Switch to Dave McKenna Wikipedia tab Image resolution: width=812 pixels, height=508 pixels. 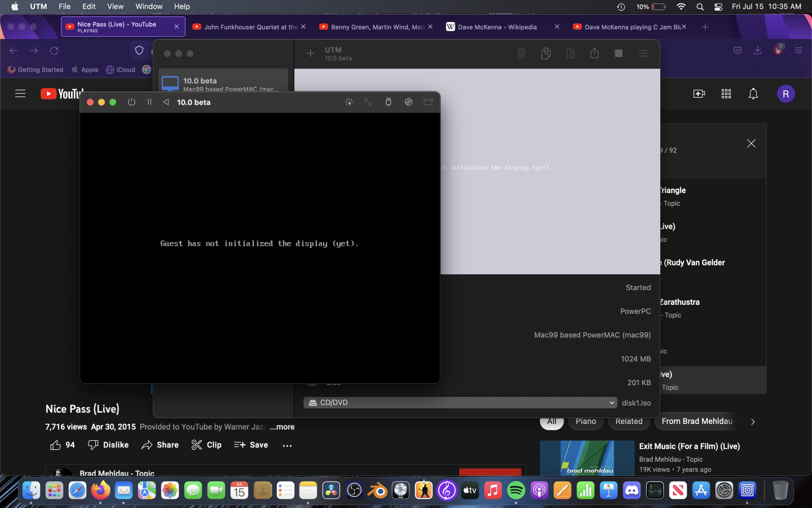497,27
